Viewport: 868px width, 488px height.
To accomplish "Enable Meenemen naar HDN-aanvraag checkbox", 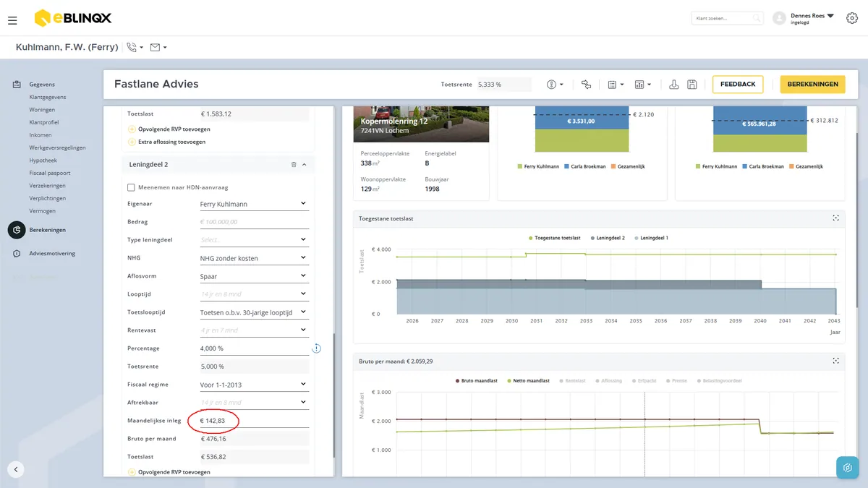I will 131,187.
